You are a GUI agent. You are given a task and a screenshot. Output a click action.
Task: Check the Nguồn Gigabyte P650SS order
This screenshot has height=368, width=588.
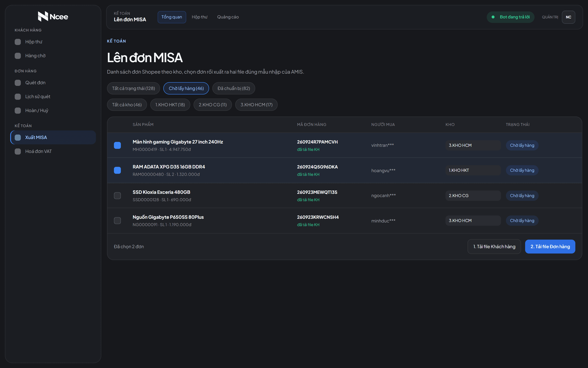[x=117, y=221]
